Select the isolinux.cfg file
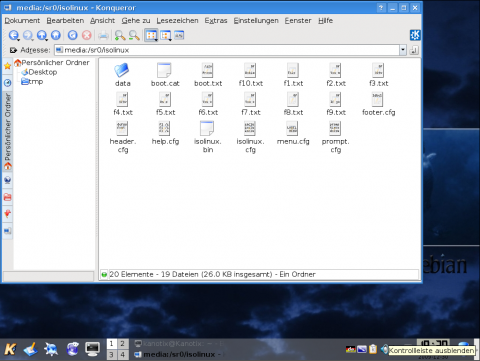The height and width of the screenshot is (361, 480). 250,137
